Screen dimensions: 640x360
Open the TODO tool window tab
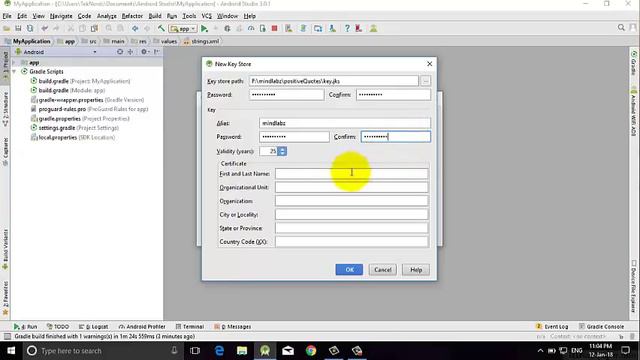coord(58,327)
